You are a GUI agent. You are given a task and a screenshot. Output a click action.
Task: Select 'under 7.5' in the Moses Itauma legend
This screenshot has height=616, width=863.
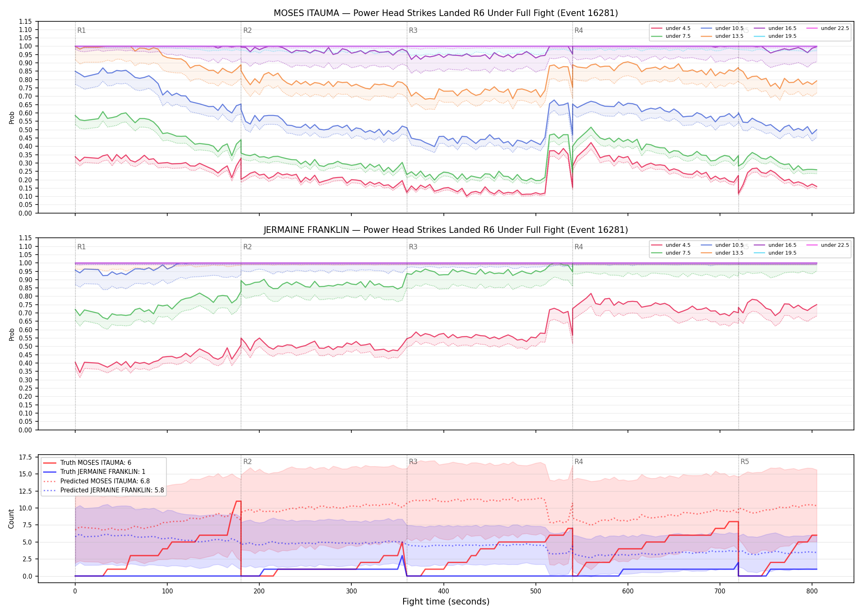click(x=671, y=36)
